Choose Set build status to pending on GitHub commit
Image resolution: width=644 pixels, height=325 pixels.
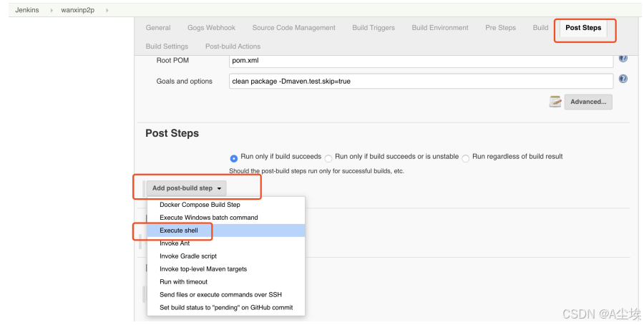pos(226,307)
